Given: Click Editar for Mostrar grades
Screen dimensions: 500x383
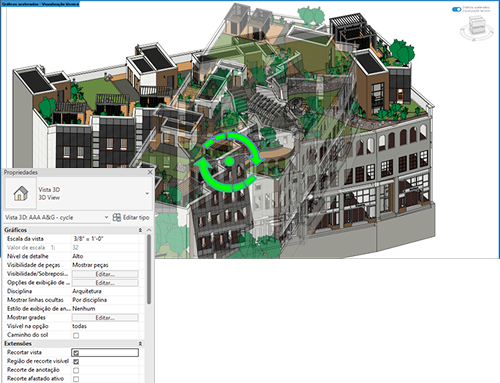Looking at the screenshot, I should click(x=105, y=318).
